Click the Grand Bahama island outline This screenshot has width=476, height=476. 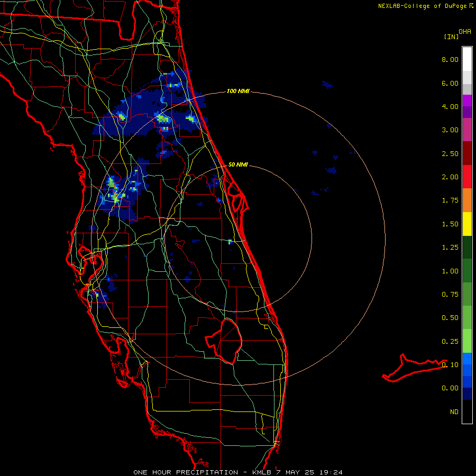pyautogui.click(x=414, y=368)
